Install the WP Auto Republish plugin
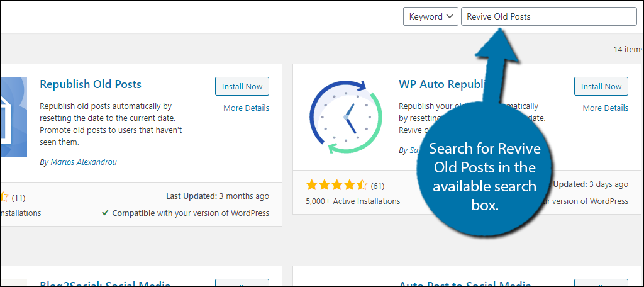This screenshot has width=644, height=287. [x=601, y=86]
